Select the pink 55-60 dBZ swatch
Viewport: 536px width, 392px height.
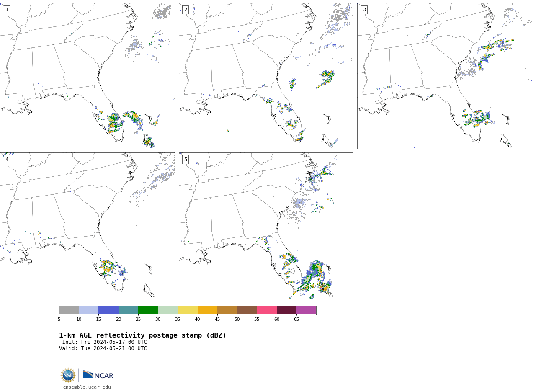point(267,310)
